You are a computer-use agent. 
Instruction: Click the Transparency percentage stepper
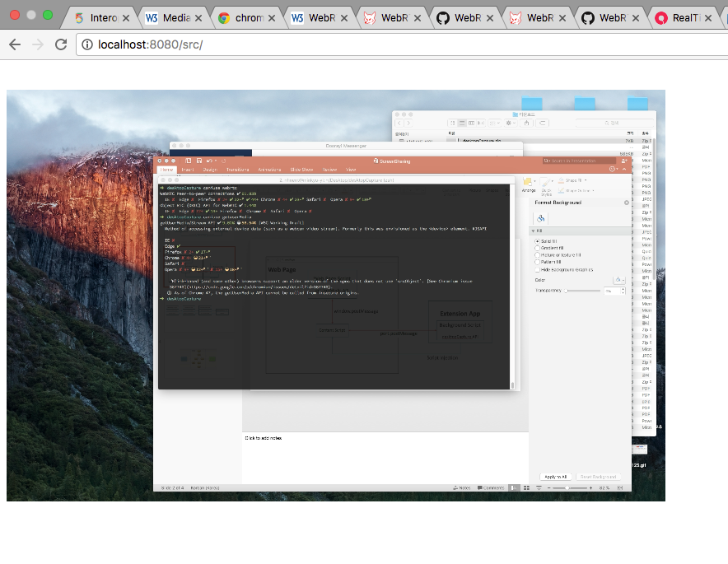(623, 291)
